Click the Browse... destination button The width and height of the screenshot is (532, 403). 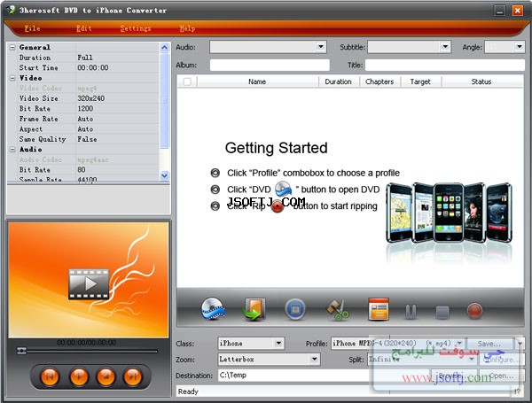(x=452, y=376)
